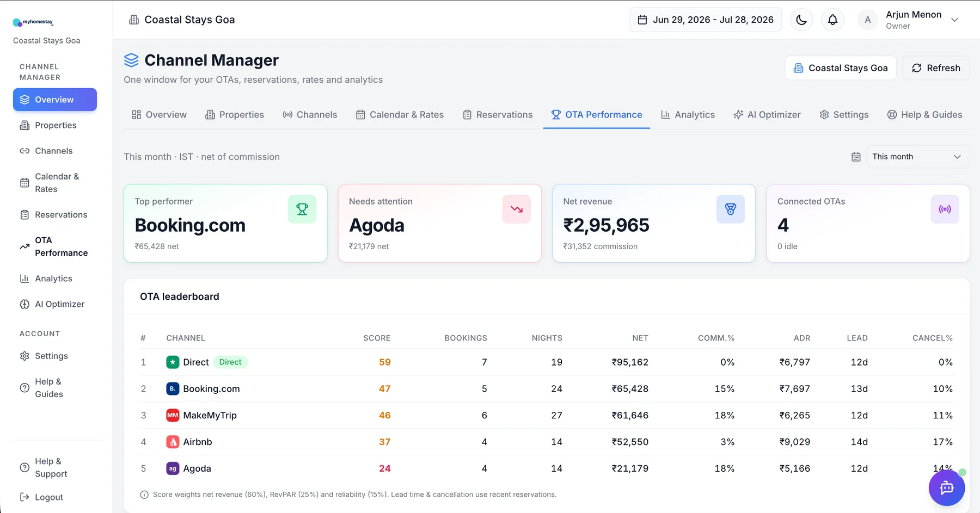Screen dimensions: 980x513
Task: Select the OTA Performance tab
Action: (597, 115)
